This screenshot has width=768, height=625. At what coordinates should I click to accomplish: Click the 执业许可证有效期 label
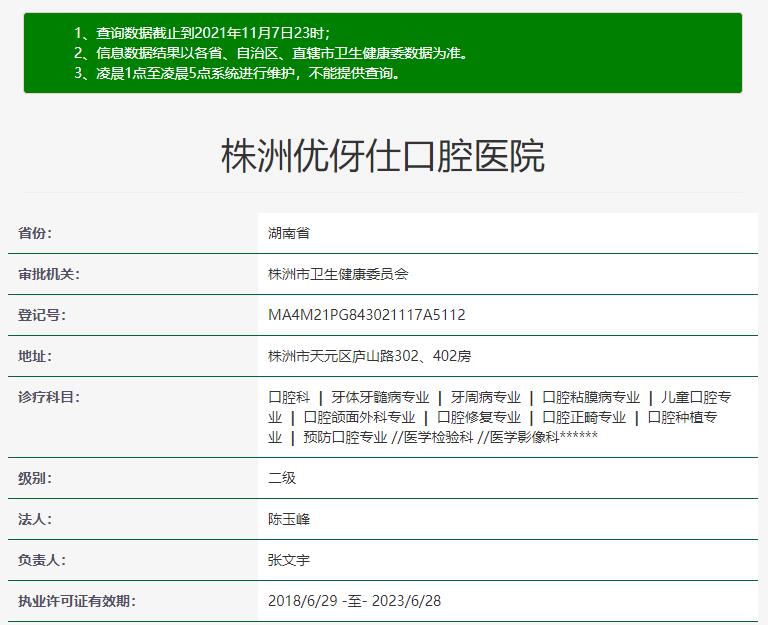pyautogui.click(x=77, y=601)
